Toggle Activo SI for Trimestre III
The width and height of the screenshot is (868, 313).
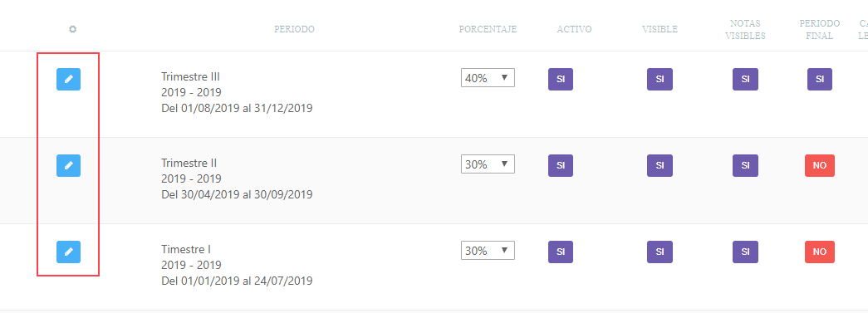pyautogui.click(x=560, y=79)
